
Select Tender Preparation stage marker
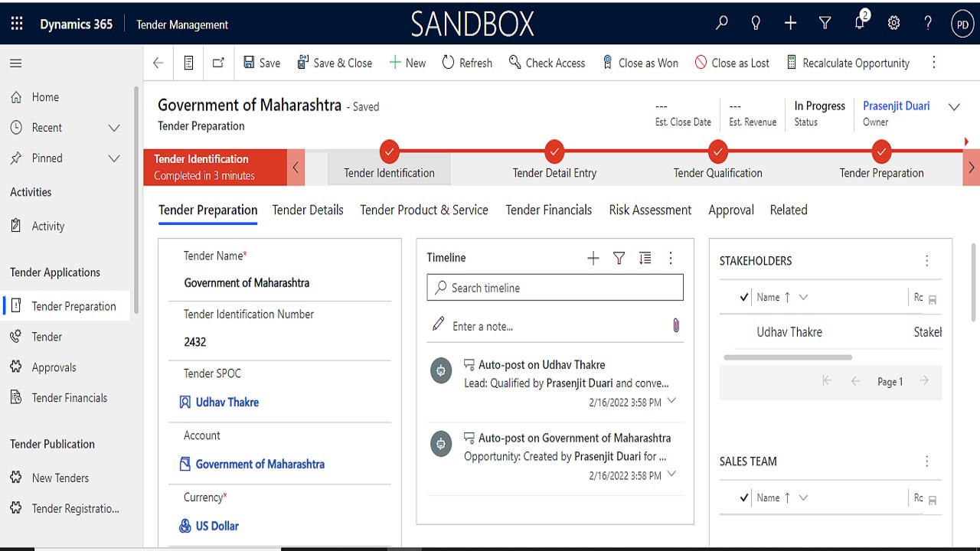pos(881,151)
